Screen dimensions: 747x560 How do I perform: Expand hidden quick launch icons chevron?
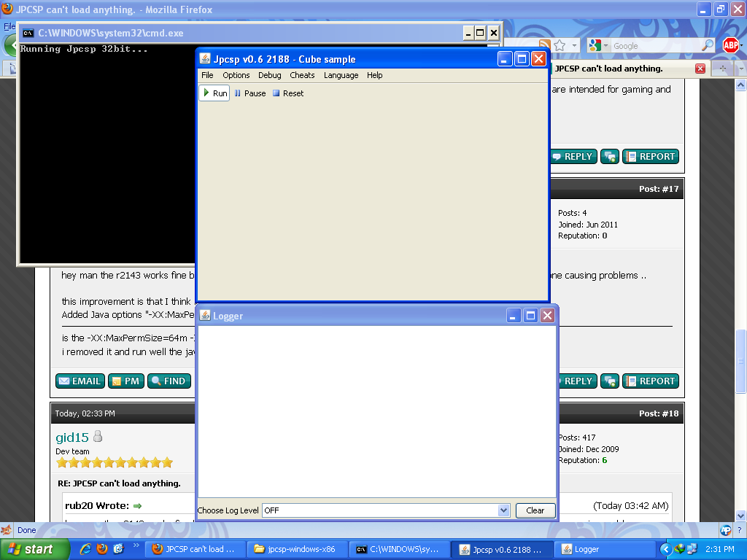[136, 545]
